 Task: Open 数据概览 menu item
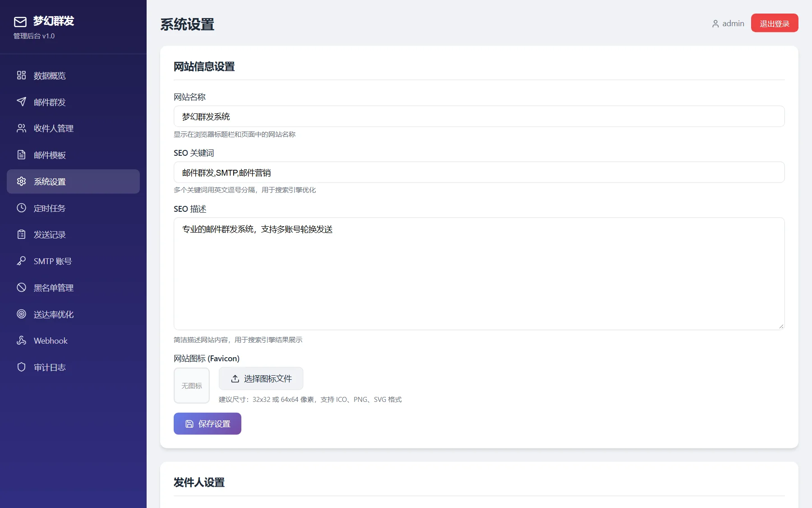pyautogui.click(x=73, y=75)
